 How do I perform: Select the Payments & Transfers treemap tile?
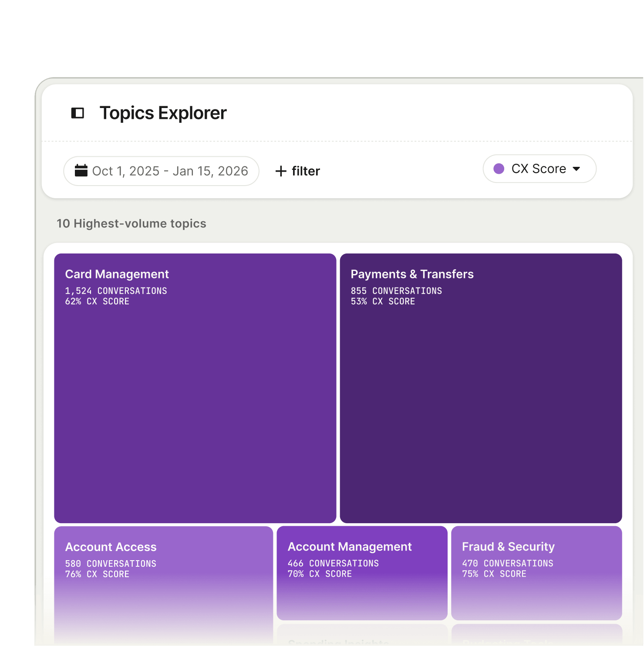[x=480, y=388]
